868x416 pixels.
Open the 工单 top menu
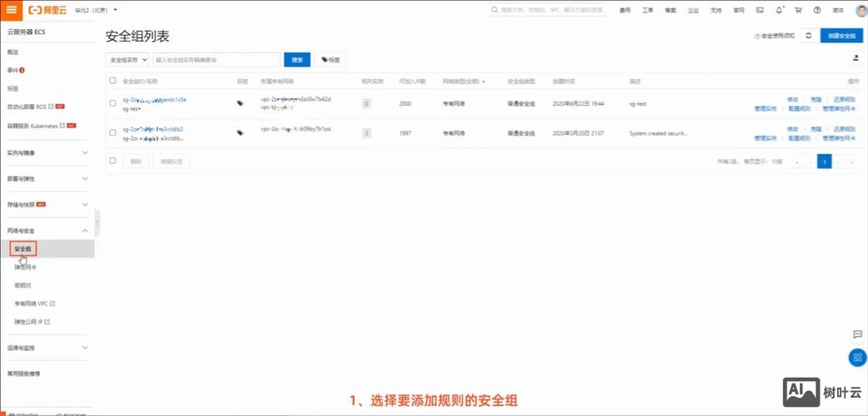647,10
